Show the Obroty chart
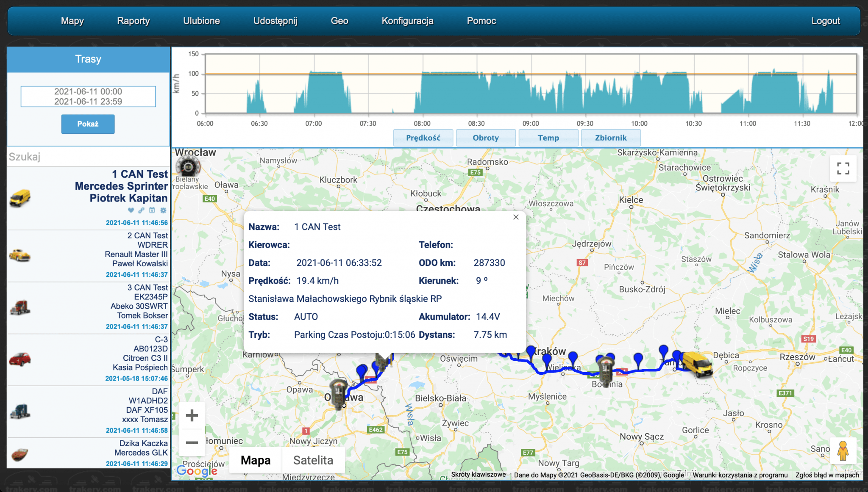The image size is (868, 492). (x=486, y=138)
